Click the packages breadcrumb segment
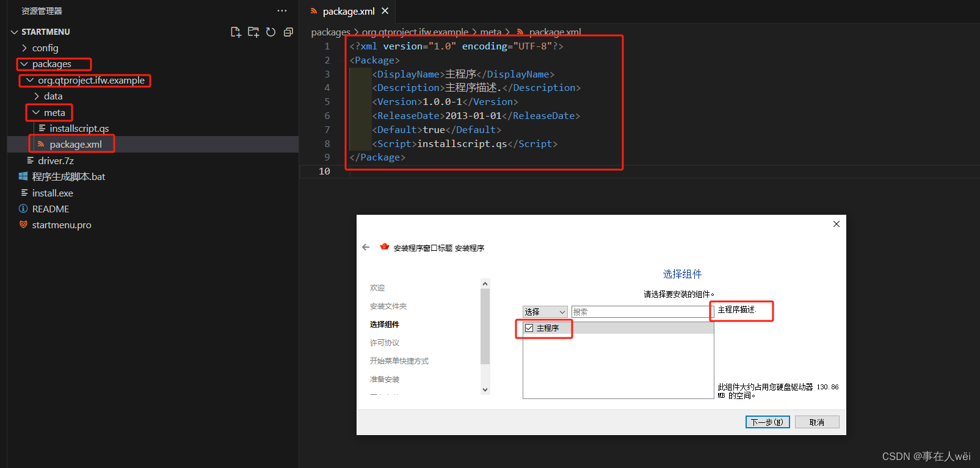980x468 pixels. 330,32
